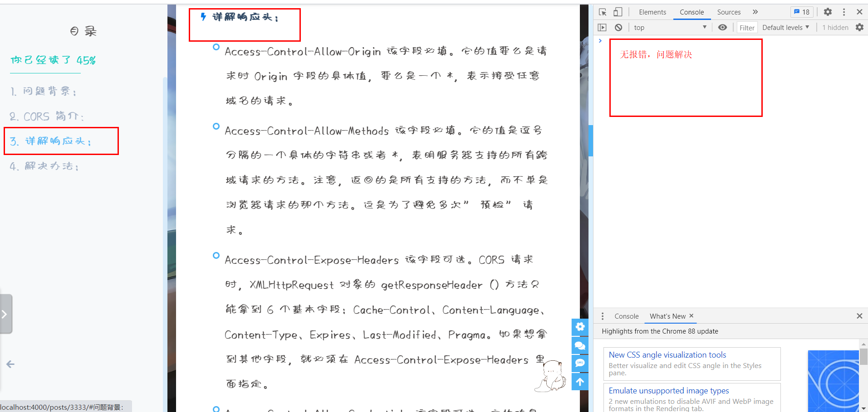Select the inspect element tool in DevTools

coord(602,12)
